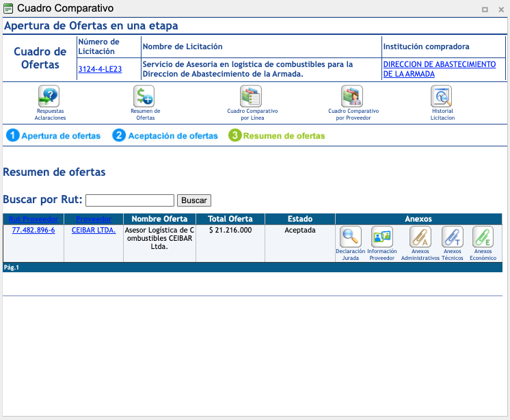View Historial Licitacion icon
Screen dimensions: 510x420
[x=442, y=96]
